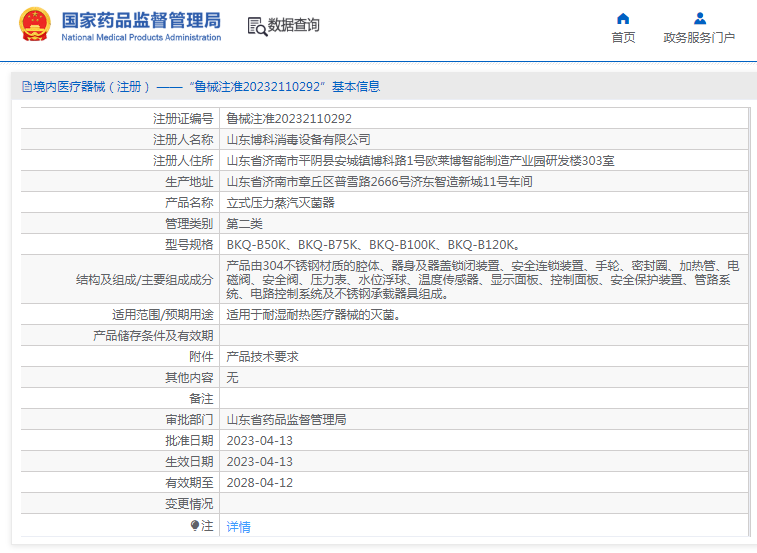The width and height of the screenshot is (757, 553).
Task: Click the 产品储存条件及有效期 label
Action: point(153,336)
